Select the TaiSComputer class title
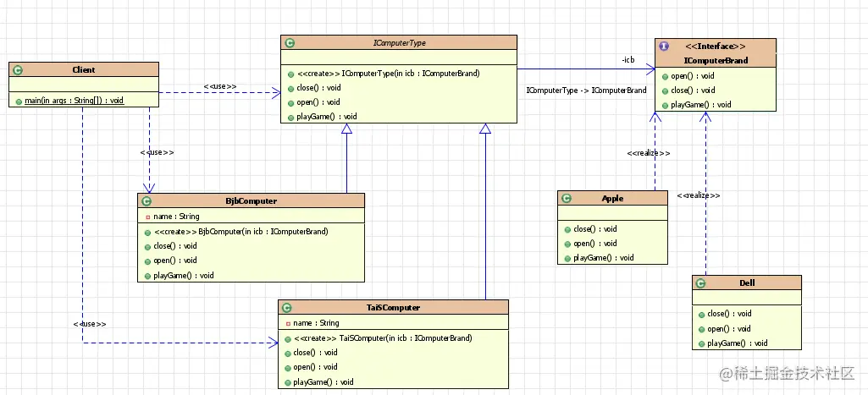The height and width of the screenshot is (395, 868). tap(392, 308)
